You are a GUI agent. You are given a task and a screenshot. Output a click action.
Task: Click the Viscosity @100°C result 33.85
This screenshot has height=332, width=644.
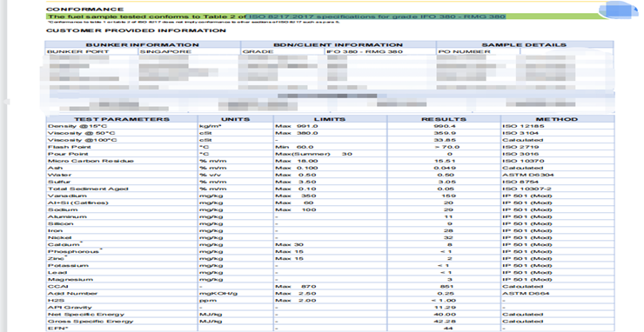(445, 140)
